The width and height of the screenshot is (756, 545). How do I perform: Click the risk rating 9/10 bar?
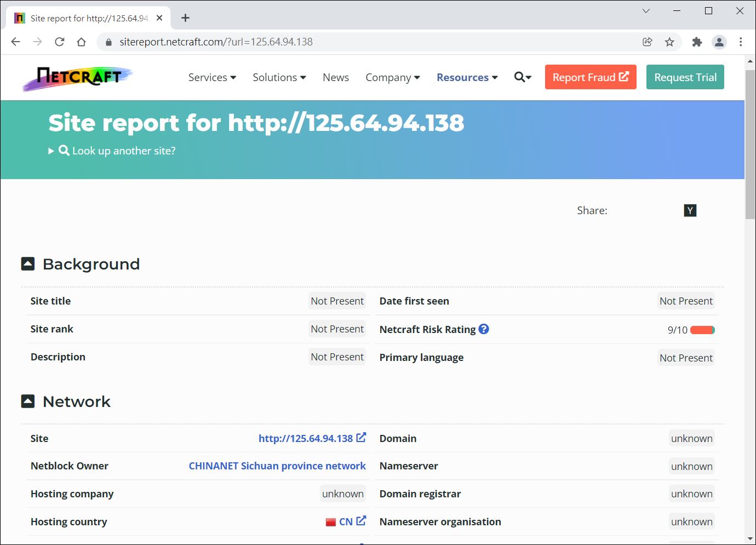(702, 330)
